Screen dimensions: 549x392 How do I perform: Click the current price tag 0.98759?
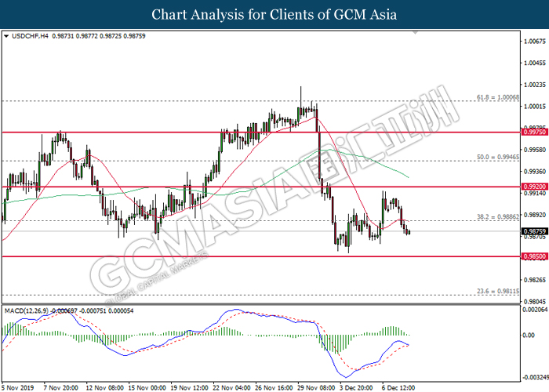coord(535,231)
